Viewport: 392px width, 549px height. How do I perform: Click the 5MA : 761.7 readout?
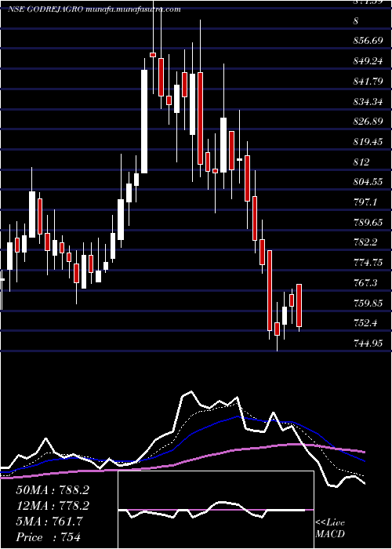coord(49,522)
